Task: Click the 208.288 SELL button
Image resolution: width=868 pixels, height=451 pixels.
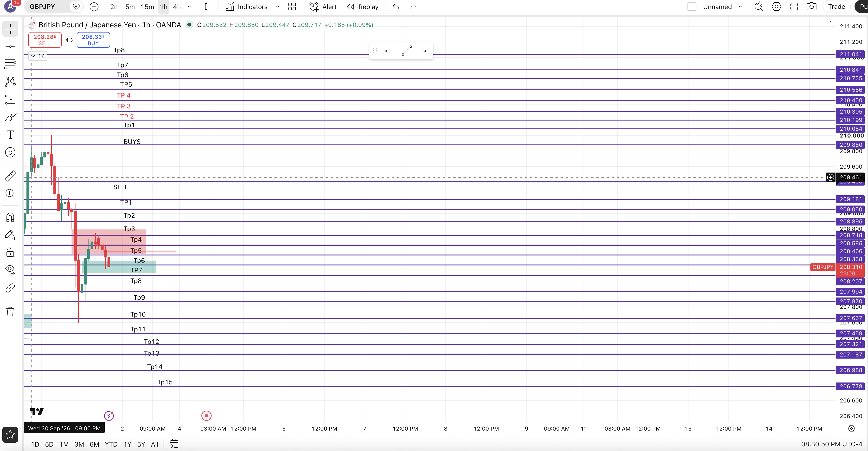Action: tap(45, 40)
